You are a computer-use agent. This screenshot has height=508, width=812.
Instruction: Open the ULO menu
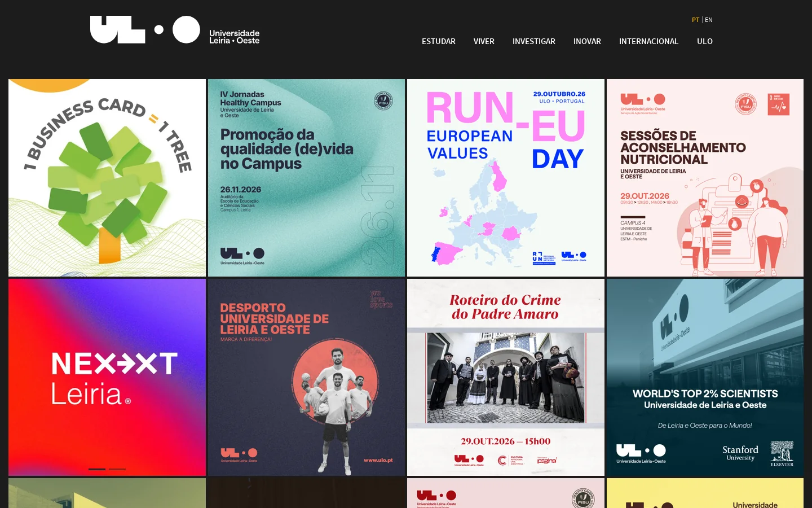click(705, 41)
